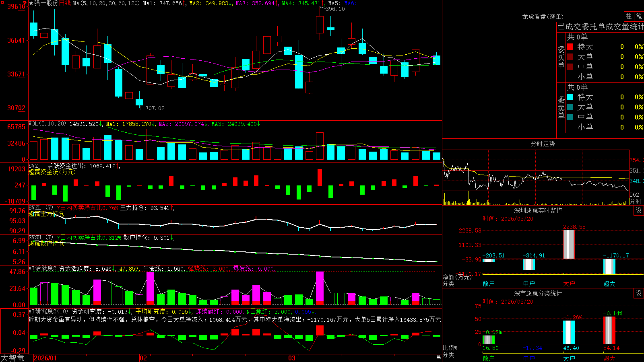This screenshot has width=644, height=362.
Task: Click the 强一股份 stock name
Action: [x=46, y=3]
